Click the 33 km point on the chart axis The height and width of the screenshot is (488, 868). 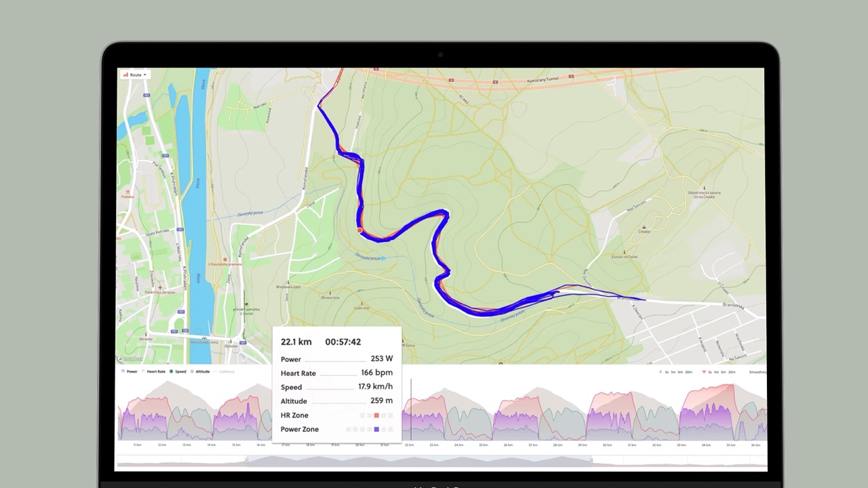coord(681,445)
